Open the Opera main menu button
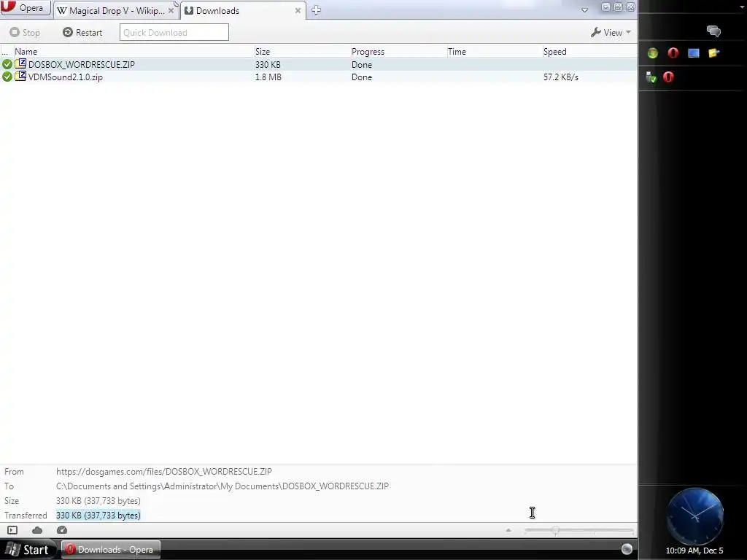 click(26, 8)
